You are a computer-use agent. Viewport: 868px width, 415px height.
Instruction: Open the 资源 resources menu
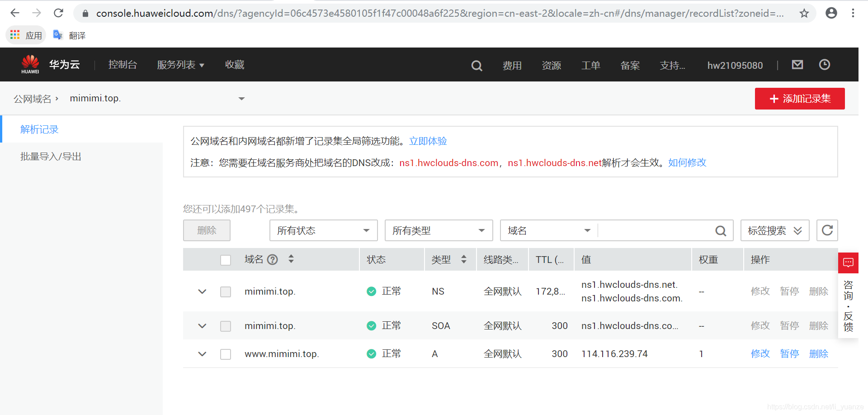click(x=552, y=66)
